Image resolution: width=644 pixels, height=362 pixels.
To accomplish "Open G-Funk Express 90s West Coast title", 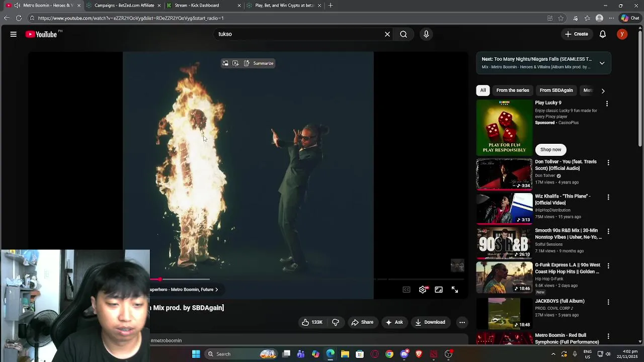I will tap(568, 268).
